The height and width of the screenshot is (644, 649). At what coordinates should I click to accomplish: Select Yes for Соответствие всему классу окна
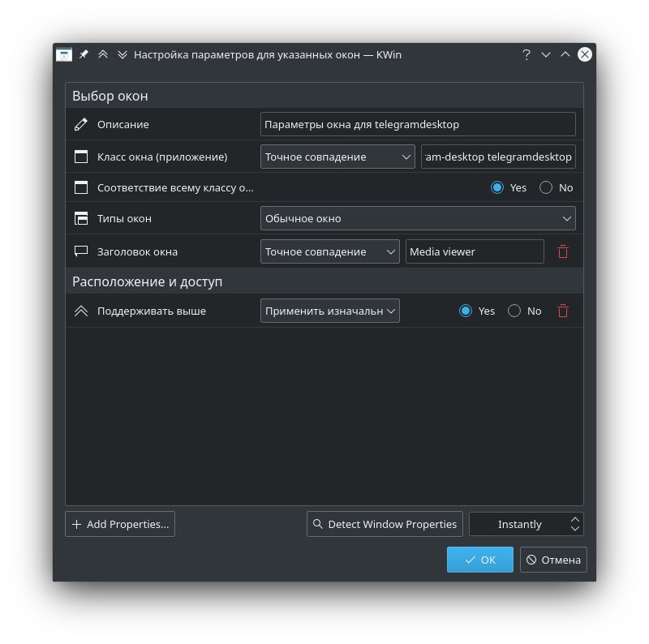[497, 187]
